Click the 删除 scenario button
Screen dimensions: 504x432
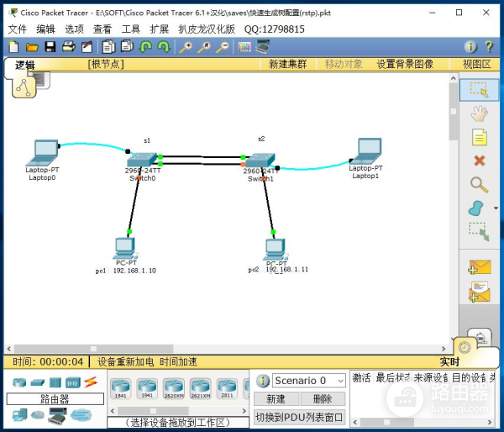pos(323,399)
